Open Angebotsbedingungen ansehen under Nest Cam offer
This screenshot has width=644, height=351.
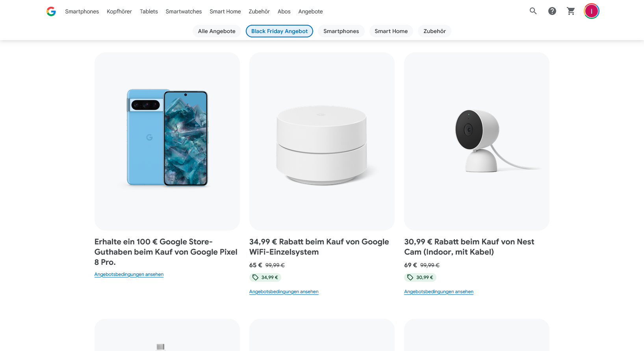[x=439, y=292]
